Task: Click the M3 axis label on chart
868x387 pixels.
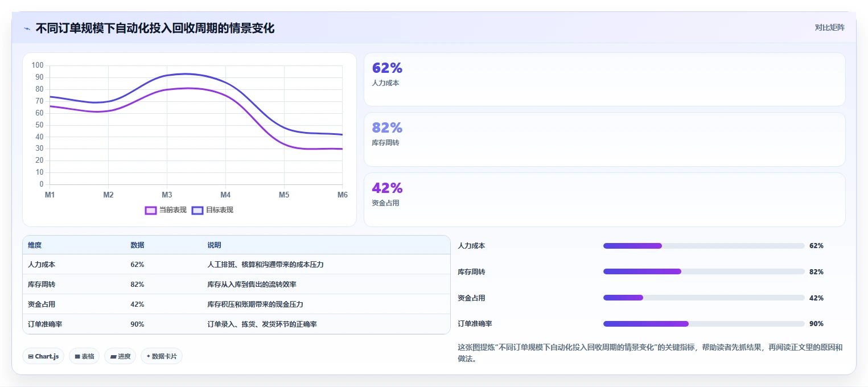Action: (x=167, y=195)
